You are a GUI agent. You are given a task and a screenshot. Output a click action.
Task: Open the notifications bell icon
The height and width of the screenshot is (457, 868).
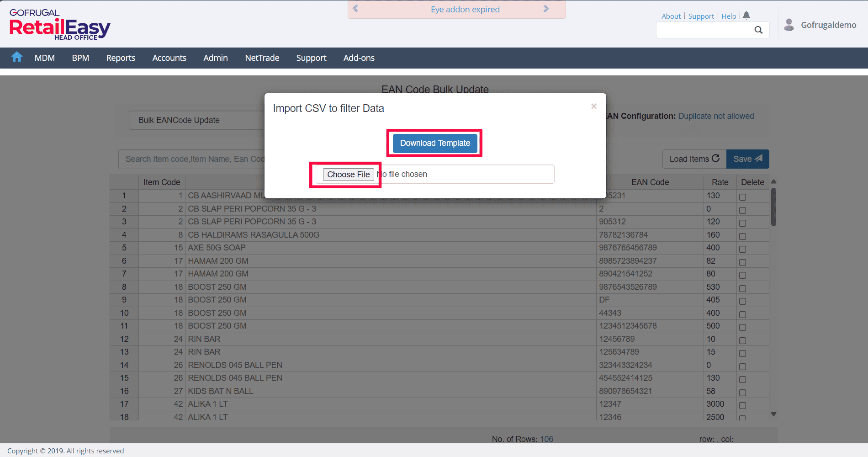pyautogui.click(x=746, y=16)
